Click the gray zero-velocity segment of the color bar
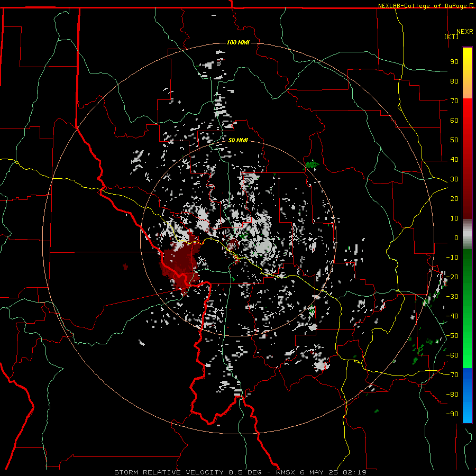The height and width of the screenshot is (476, 476). tap(467, 234)
